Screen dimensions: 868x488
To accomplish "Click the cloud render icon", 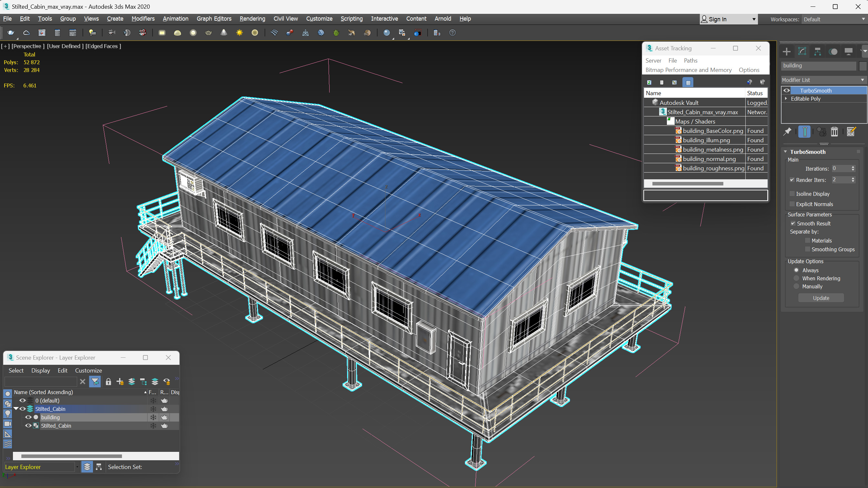I will (x=26, y=33).
